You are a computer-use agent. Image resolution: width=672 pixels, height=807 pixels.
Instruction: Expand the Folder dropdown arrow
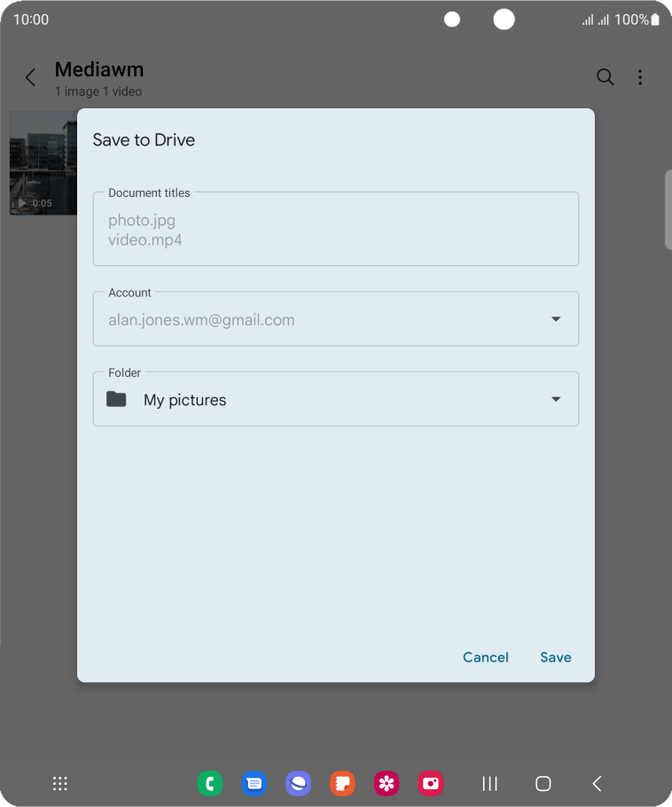point(556,399)
